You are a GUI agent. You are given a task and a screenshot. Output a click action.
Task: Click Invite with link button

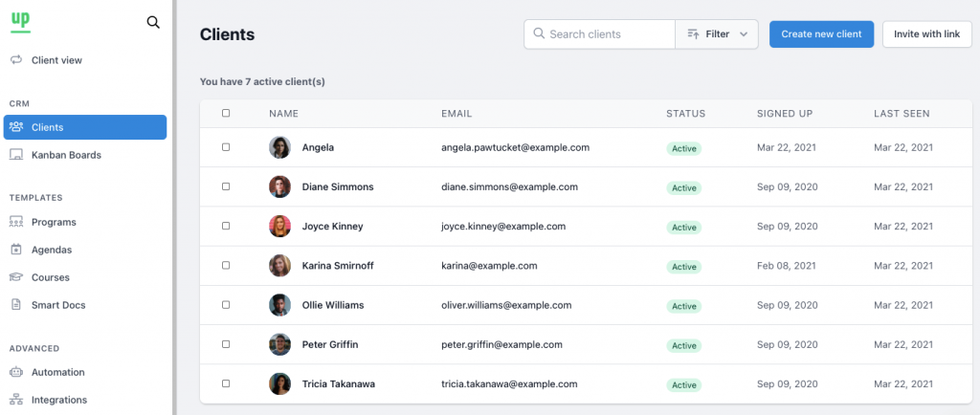click(926, 33)
